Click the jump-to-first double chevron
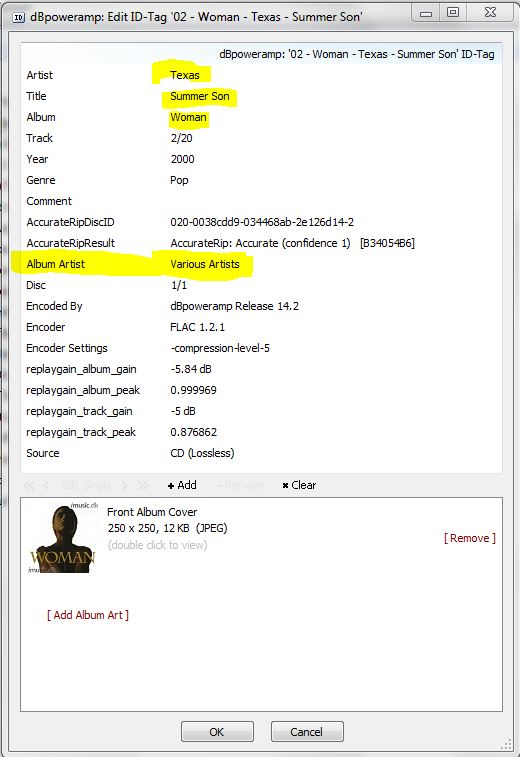Screen dimensions: 520x757 tap(29, 485)
